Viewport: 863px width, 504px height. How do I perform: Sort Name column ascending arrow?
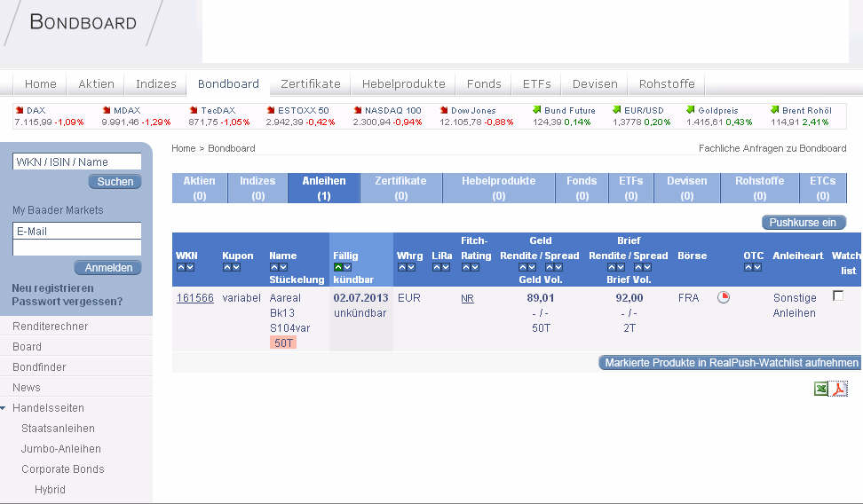(x=274, y=267)
